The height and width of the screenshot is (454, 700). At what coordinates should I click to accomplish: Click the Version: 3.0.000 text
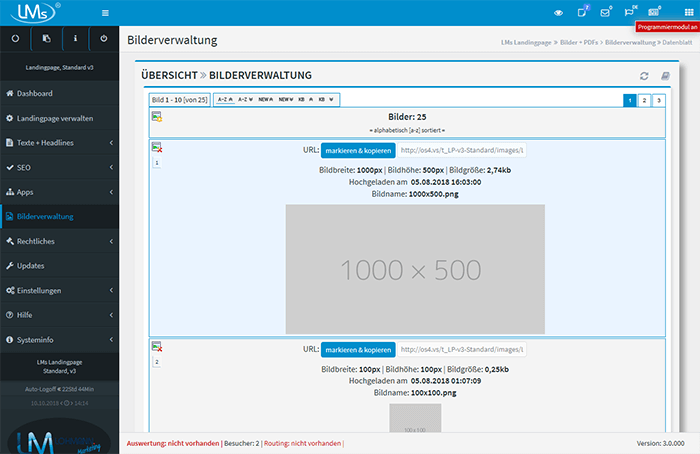pyautogui.click(x=660, y=443)
